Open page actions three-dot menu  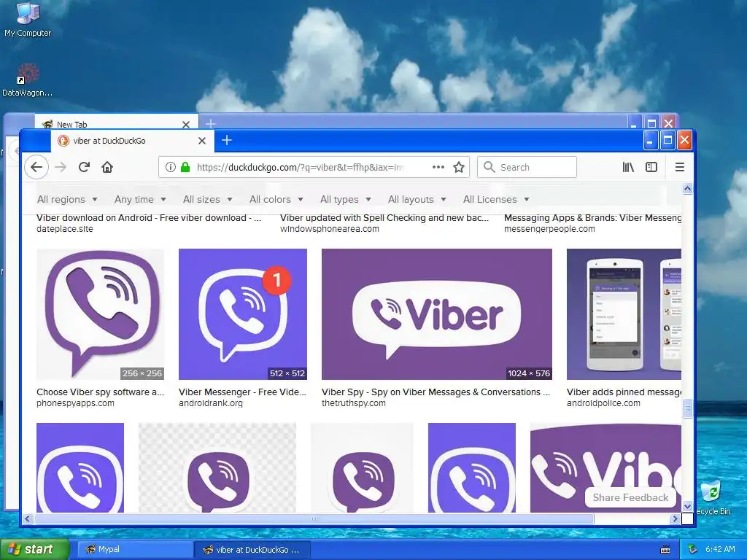pos(438,167)
